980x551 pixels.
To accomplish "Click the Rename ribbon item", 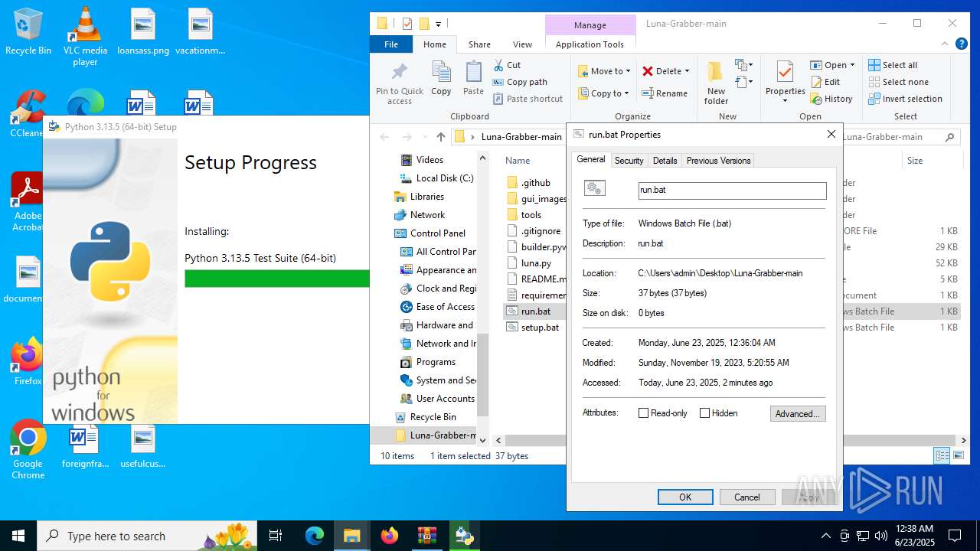I will [665, 93].
